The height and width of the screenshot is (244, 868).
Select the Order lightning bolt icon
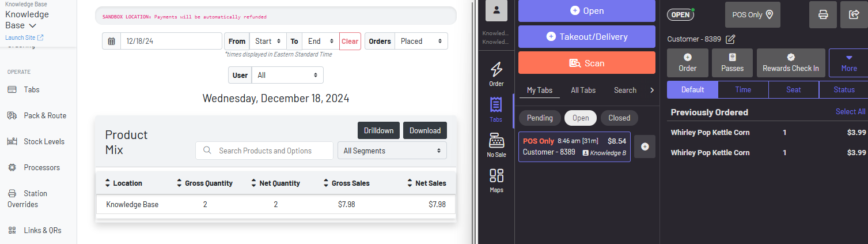[x=496, y=74]
